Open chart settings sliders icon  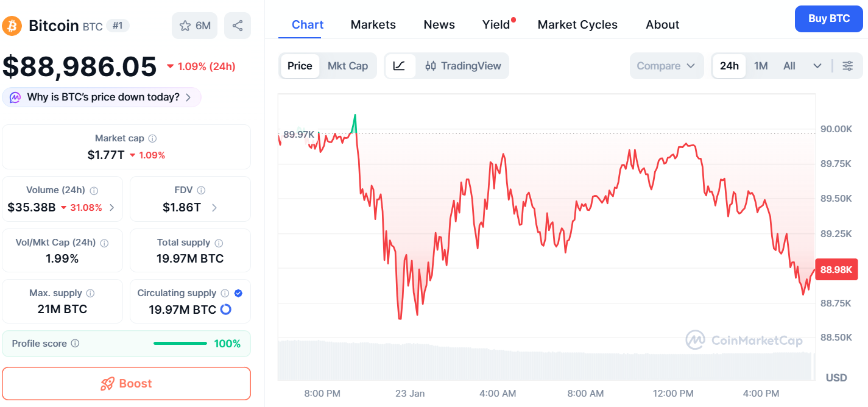847,66
